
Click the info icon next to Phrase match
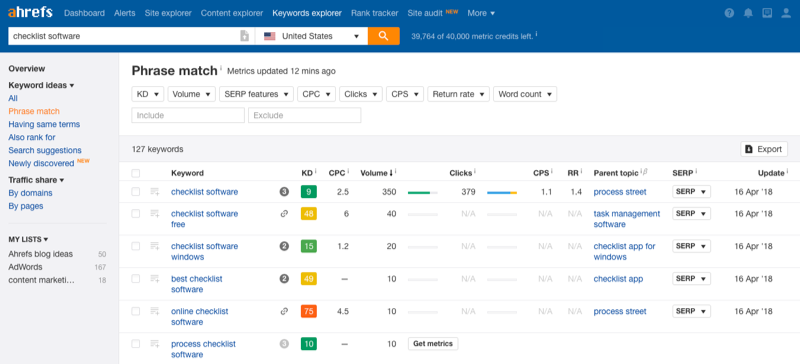(221, 68)
